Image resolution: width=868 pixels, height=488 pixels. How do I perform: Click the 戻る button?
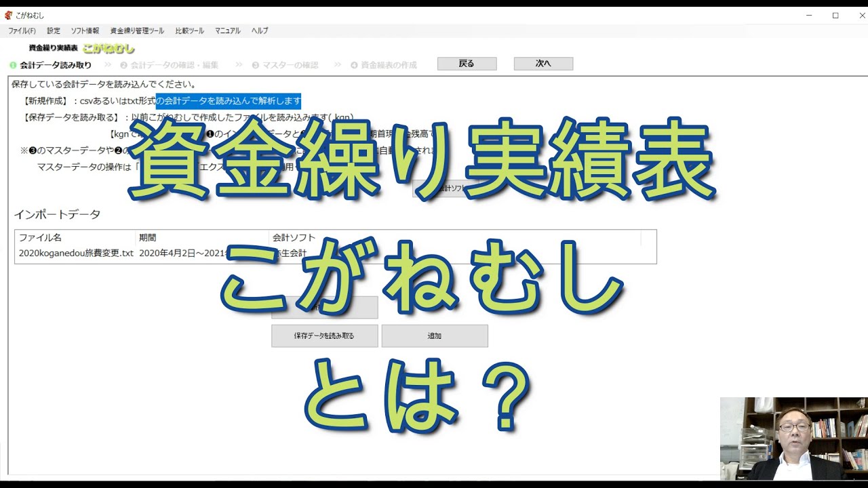click(467, 64)
